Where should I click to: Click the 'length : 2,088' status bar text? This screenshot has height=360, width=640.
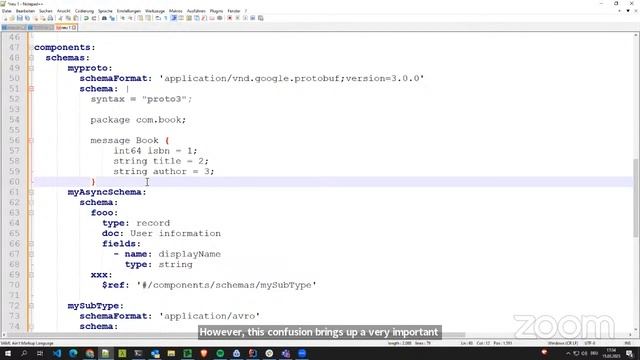click(x=400, y=343)
